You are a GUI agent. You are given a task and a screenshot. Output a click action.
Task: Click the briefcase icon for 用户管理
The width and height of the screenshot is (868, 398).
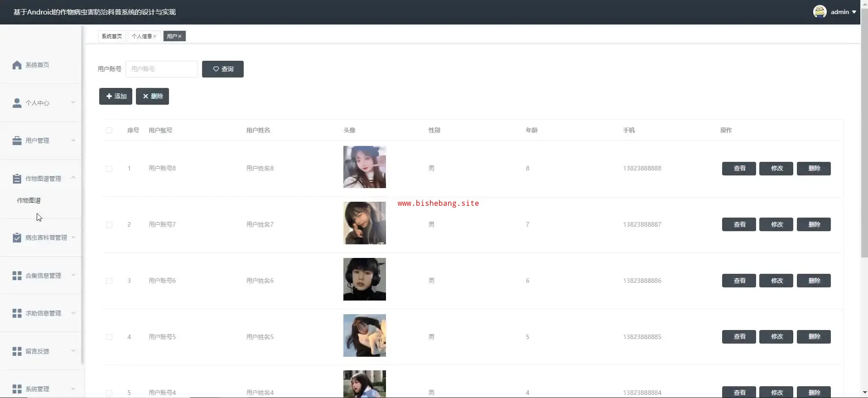click(17, 141)
